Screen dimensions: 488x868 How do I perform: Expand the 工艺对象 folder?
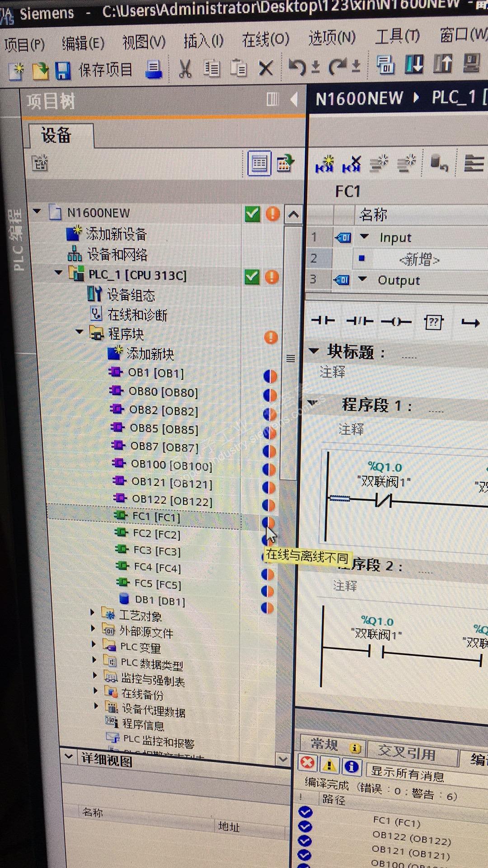93,613
